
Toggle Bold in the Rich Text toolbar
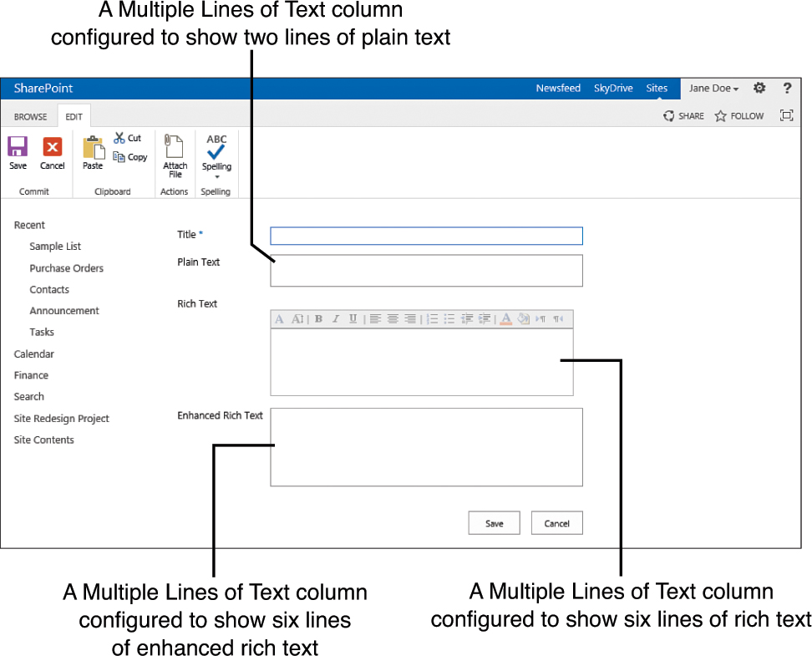click(318, 318)
